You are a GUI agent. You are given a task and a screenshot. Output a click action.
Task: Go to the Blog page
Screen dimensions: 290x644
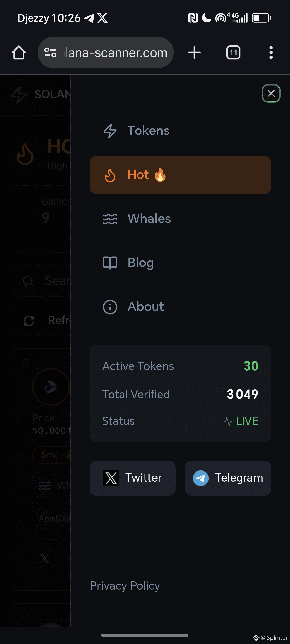[x=141, y=263]
